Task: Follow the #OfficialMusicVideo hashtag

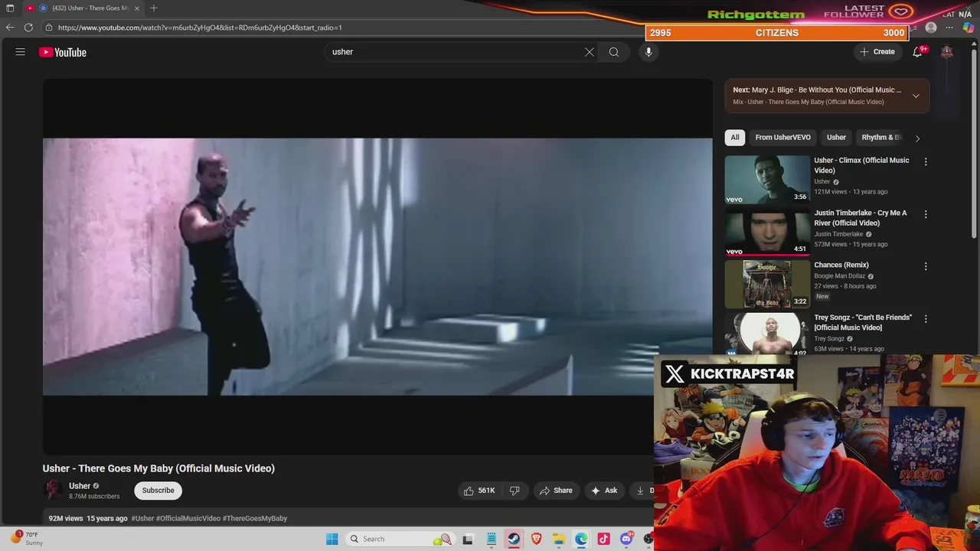Action: coord(188,518)
